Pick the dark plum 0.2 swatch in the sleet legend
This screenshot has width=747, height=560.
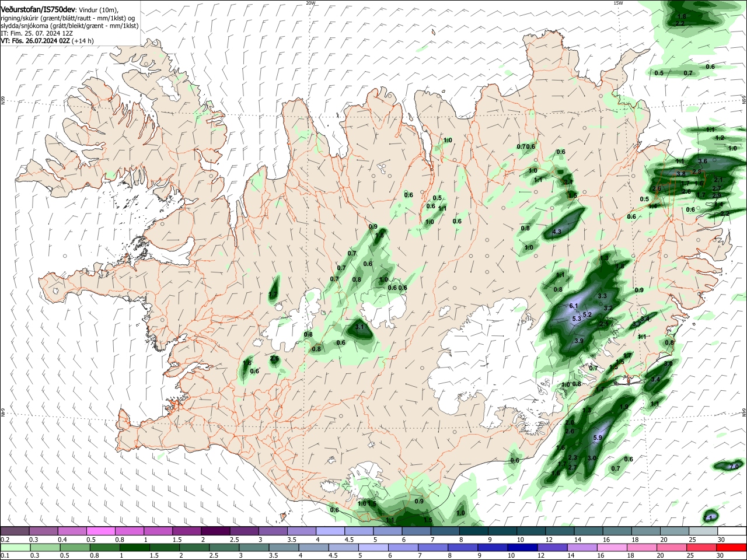(x=15, y=531)
